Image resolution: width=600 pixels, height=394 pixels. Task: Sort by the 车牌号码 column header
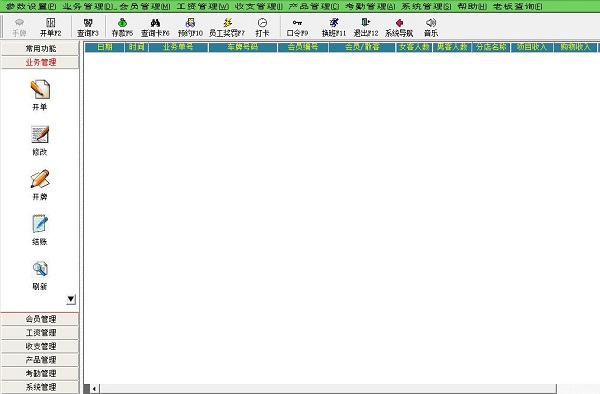tap(243, 47)
